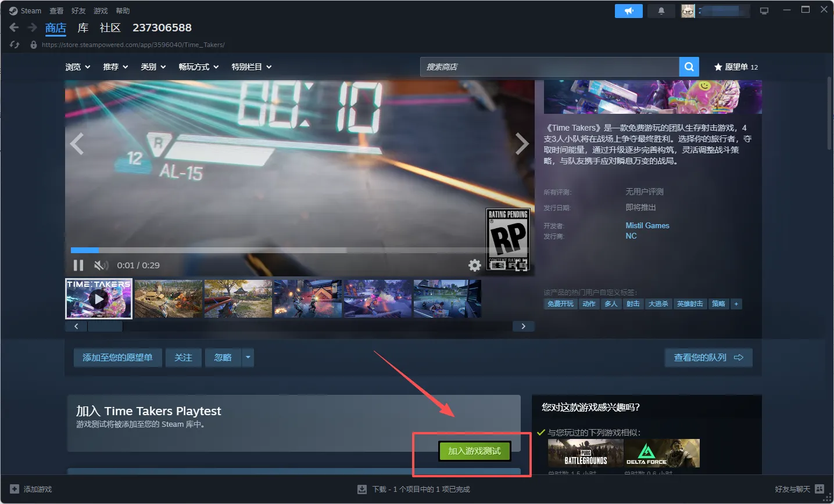This screenshot has height=504, width=834.
Task: Show the previous media item
Action: tap(77, 143)
